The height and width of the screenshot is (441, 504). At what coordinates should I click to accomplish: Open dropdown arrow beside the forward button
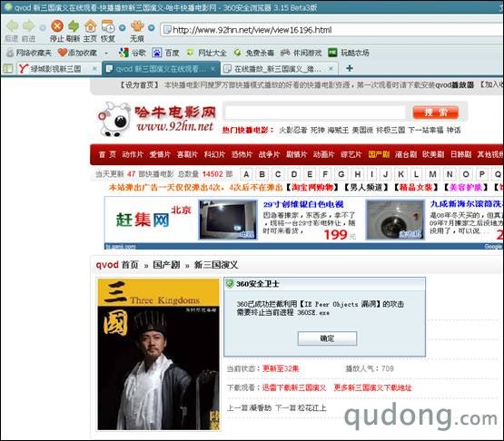[43, 28]
